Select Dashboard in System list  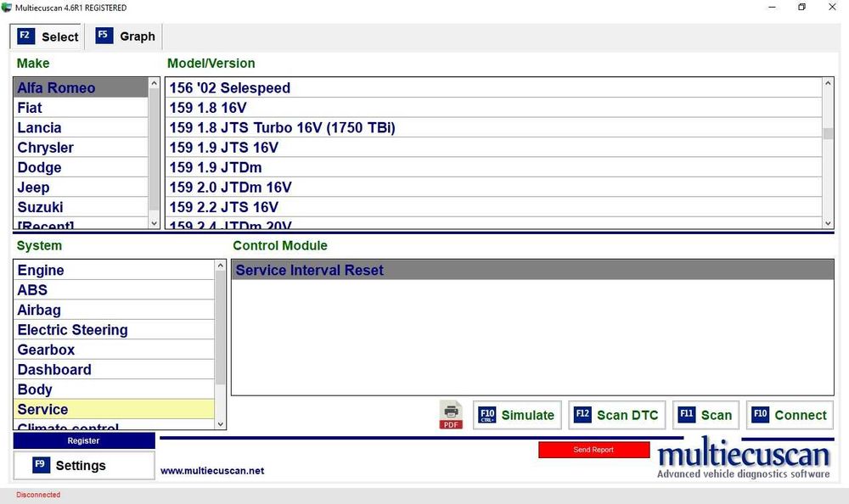(115, 370)
